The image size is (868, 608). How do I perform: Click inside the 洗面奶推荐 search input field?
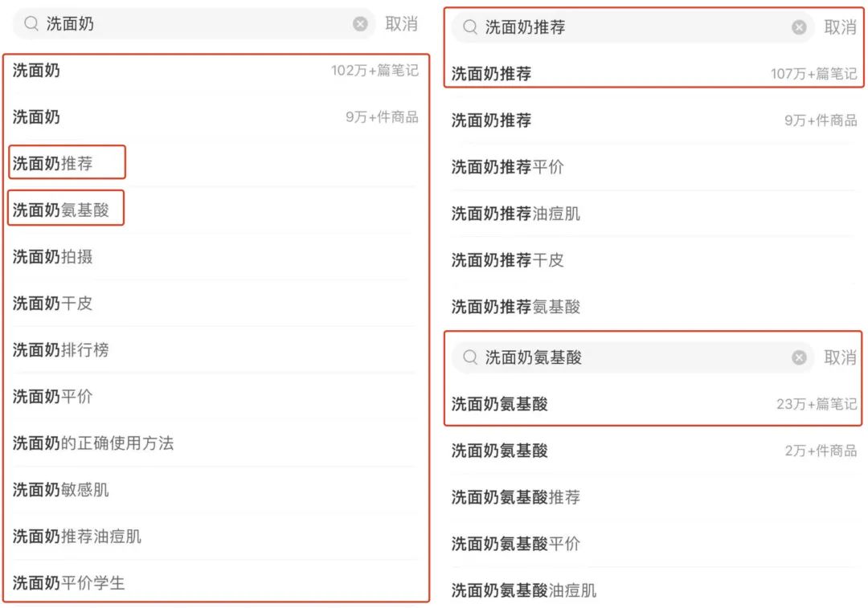pos(563,27)
